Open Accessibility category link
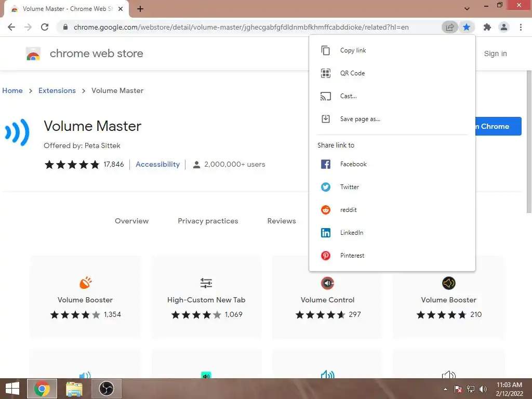Image resolution: width=532 pixels, height=399 pixels. [x=158, y=164]
